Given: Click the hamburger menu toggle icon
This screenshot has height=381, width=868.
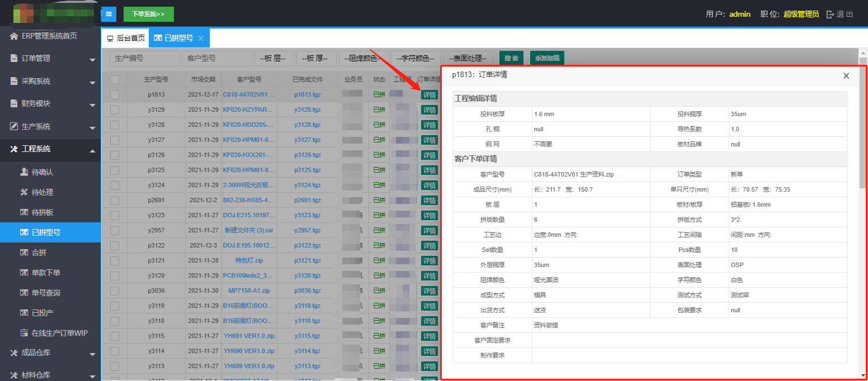Looking at the screenshot, I should click(108, 14).
